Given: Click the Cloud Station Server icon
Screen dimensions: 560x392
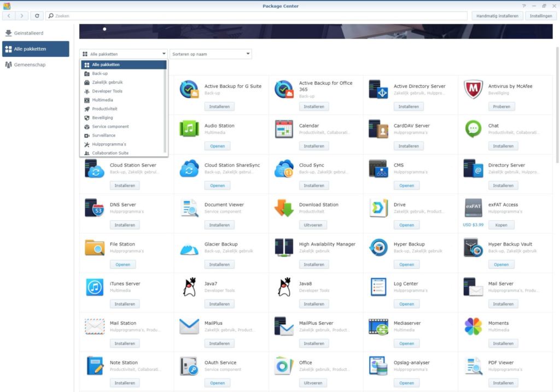Looking at the screenshot, I should (x=94, y=168).
